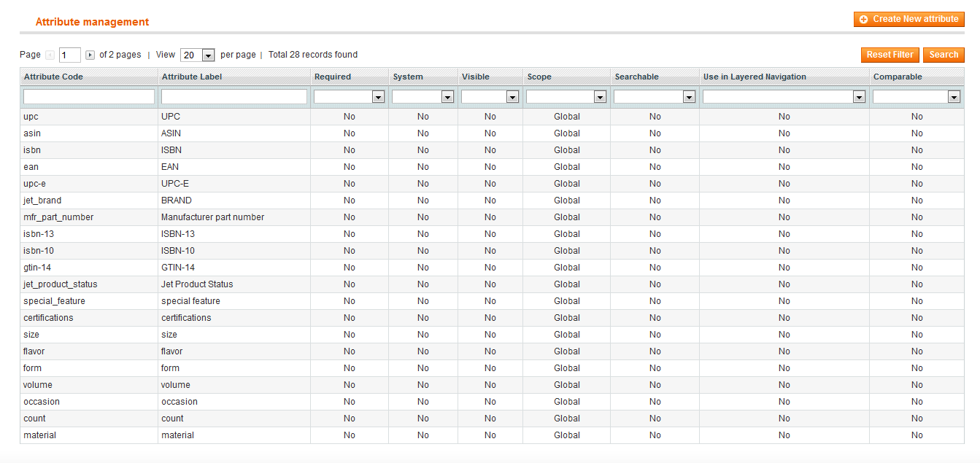Select the count attribute code cell
980x463 pixels.
pyautogui.click(x=89, y=419)
